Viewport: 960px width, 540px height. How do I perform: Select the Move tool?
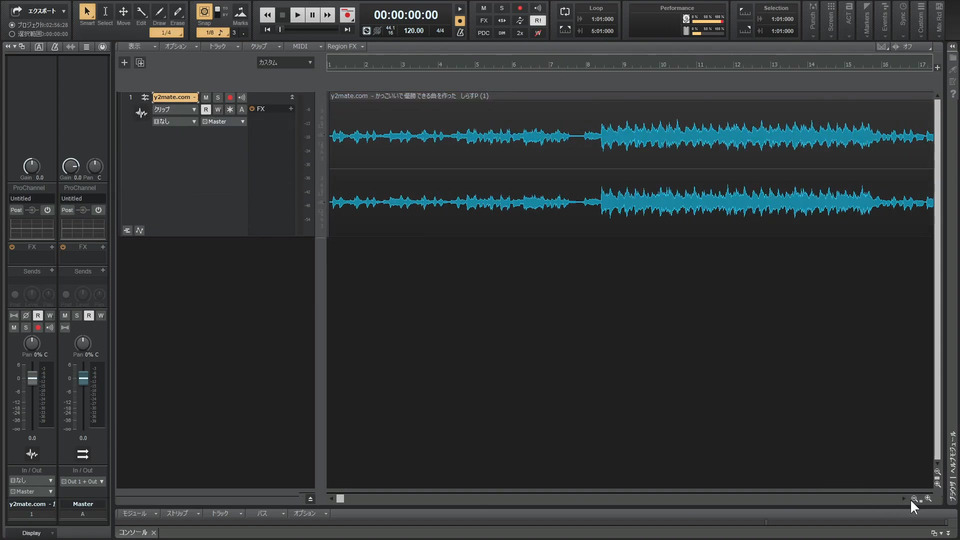[123, 12]
